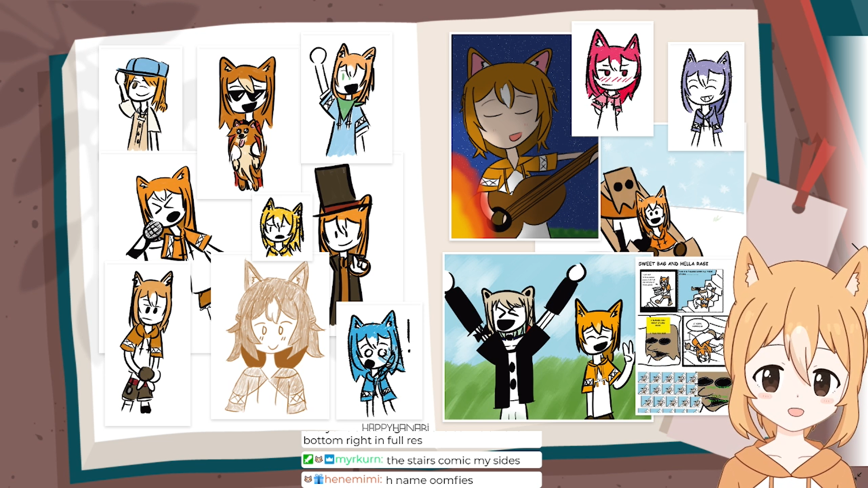Viewport: 868px width, 488px height.
Task: Click the henemimi username in chat
Action: [x=353, y=479]
